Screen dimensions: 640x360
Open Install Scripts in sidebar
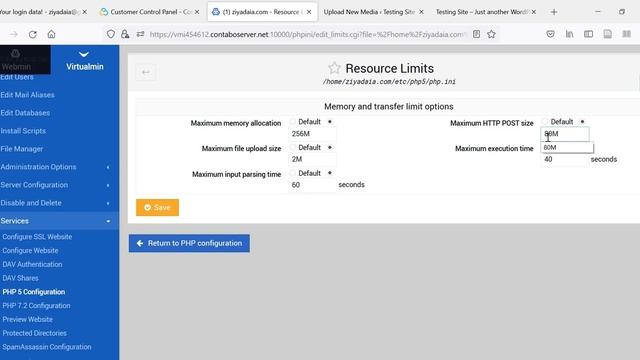coord(23,131)
